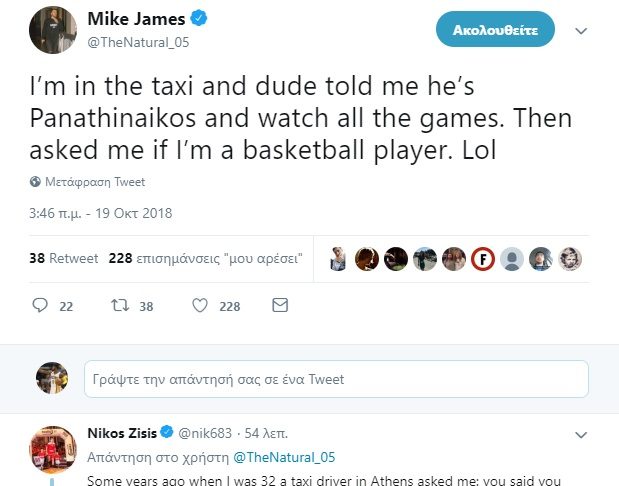The width and height of the screenshot is (619, 486).
Task: Expand Nikos Zisis reply options chevron
Action: coord(580,435)
